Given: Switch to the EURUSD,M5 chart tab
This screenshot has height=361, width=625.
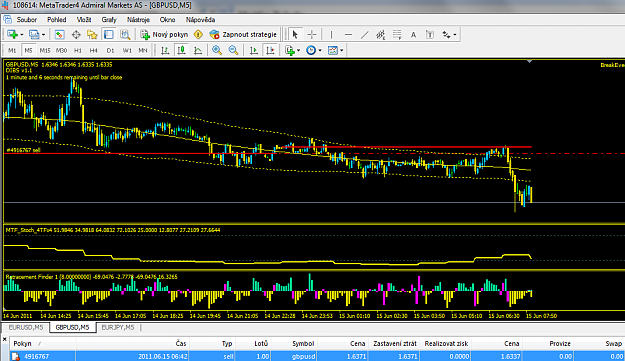Looking at the screenshot, I should (26, 328).
